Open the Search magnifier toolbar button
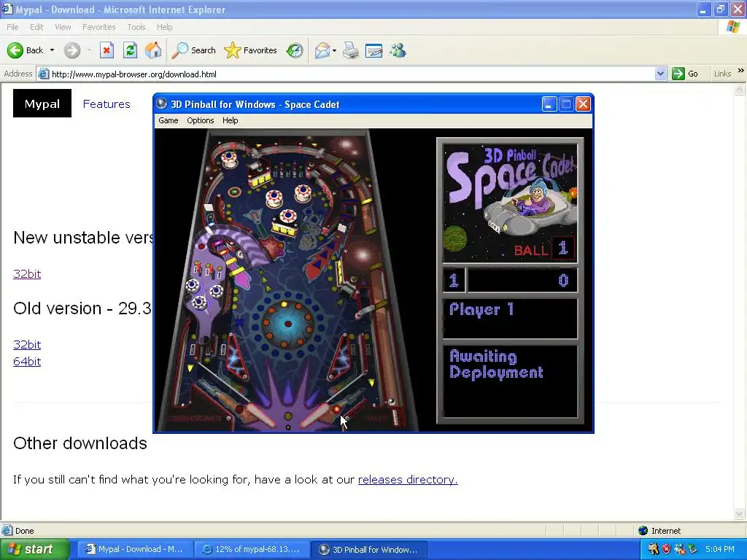 pyautogui.click(x=194, y=50)
